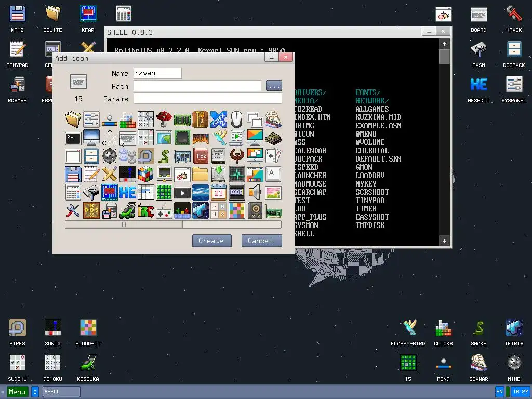Image resolution: width=532 pixels, height=399 pixels.
Task: Choose the red mushroom icon in the grid
Action: (x=164, y=119)
